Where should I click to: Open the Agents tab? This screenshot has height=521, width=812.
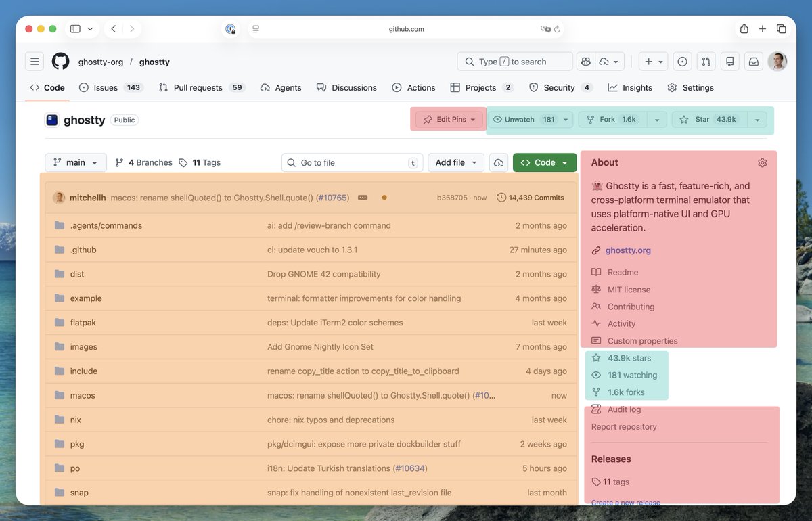click(281, 88)
